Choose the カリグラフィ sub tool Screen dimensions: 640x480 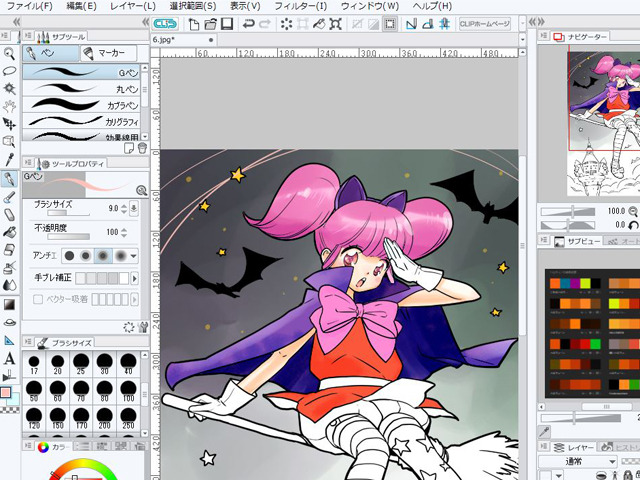pos(81,121)
